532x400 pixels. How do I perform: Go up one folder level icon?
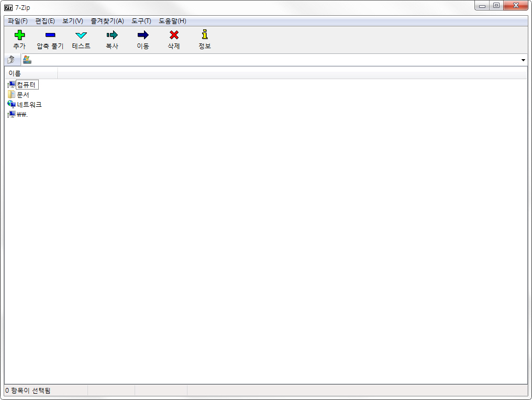pyautogui.click(x=11, y=60)
